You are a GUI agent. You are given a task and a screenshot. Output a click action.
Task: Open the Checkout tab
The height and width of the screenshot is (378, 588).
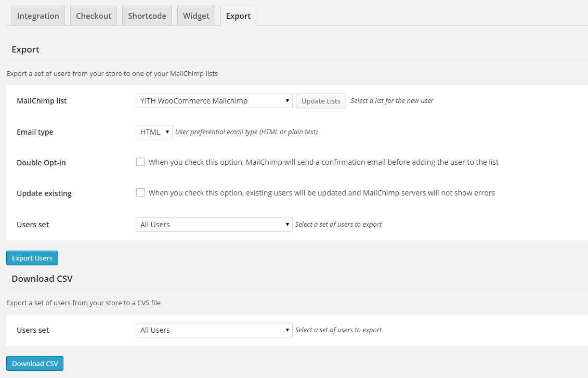(x=94, y=16)
